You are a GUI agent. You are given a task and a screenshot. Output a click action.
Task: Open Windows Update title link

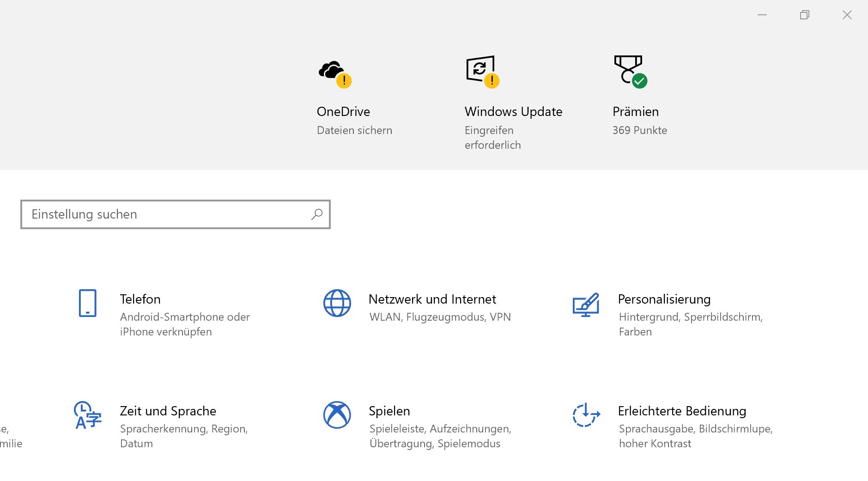pyautogui.click(x=513, y=112)
